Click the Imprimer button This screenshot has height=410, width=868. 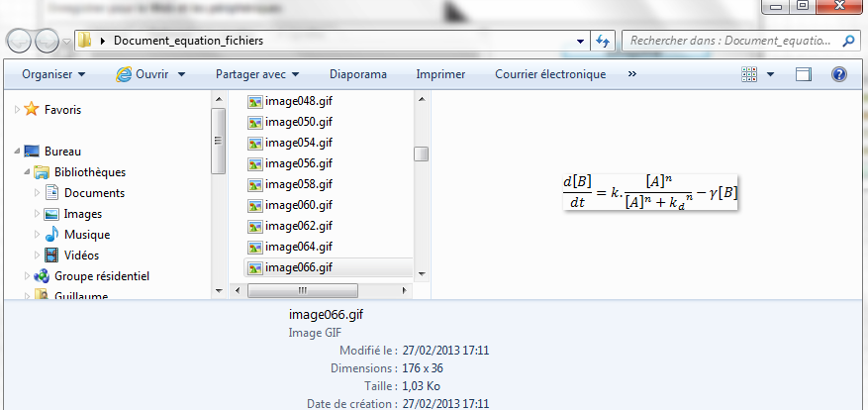[x=440, y=74]
